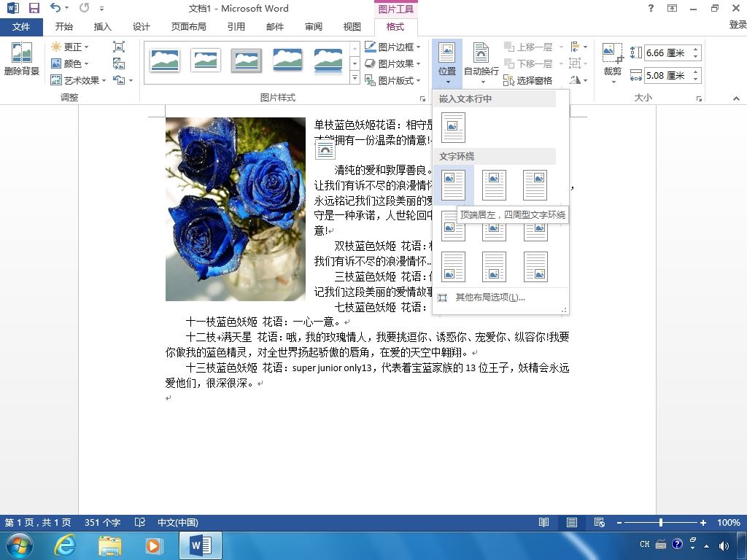Open the Picture Styles dialog launcher
This screenshot has height=560, width=747.
point(422,98)
